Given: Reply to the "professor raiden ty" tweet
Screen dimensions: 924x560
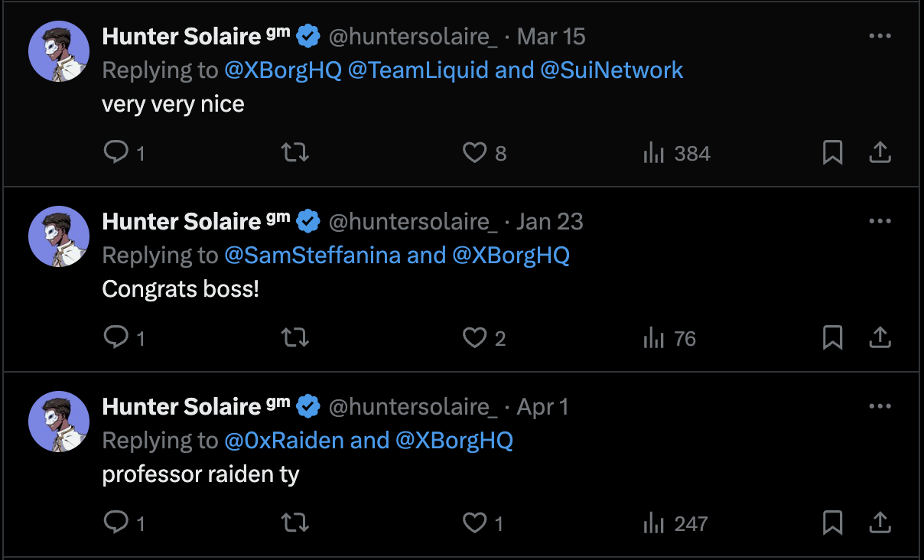Looking at the screenshot, I should [116, 523].
